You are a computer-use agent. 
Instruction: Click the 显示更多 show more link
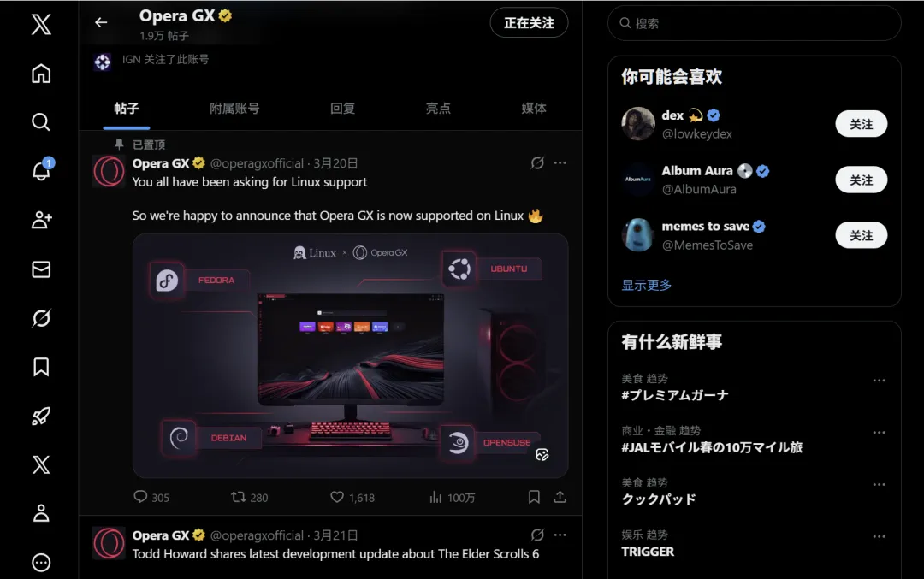(x=647, y=285)
